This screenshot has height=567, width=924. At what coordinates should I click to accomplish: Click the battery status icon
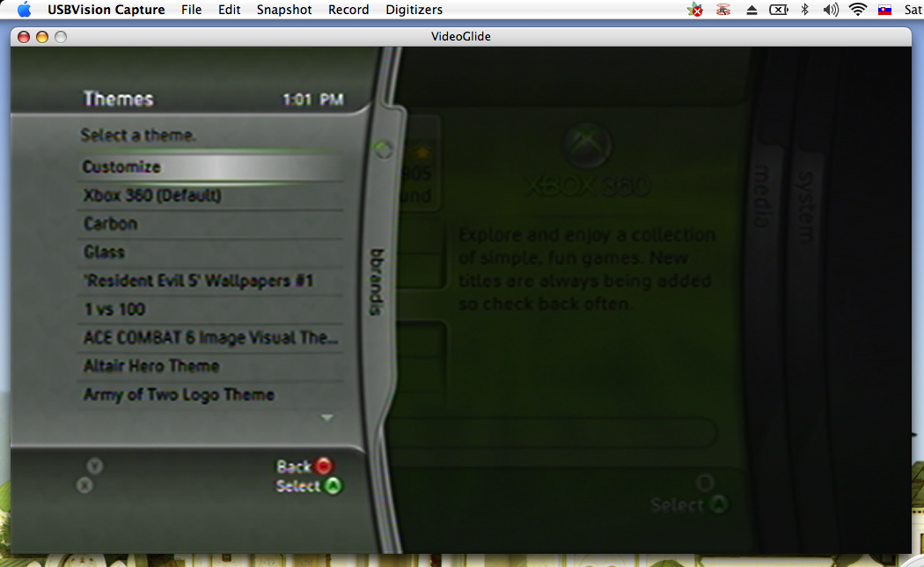(x=779, y=10)
